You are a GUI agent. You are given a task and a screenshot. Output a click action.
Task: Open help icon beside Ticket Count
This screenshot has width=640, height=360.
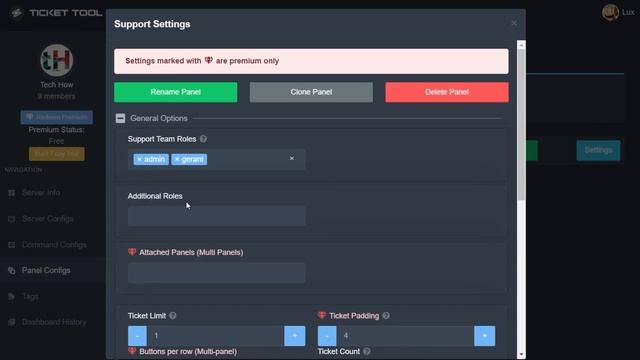coord(367,351)
